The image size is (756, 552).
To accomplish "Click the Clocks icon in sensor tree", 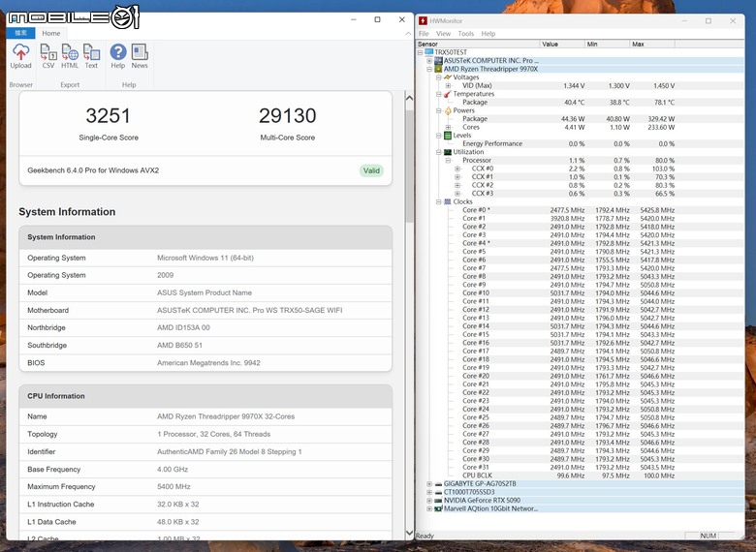I will pyautogui.click(x=448, y=201).
